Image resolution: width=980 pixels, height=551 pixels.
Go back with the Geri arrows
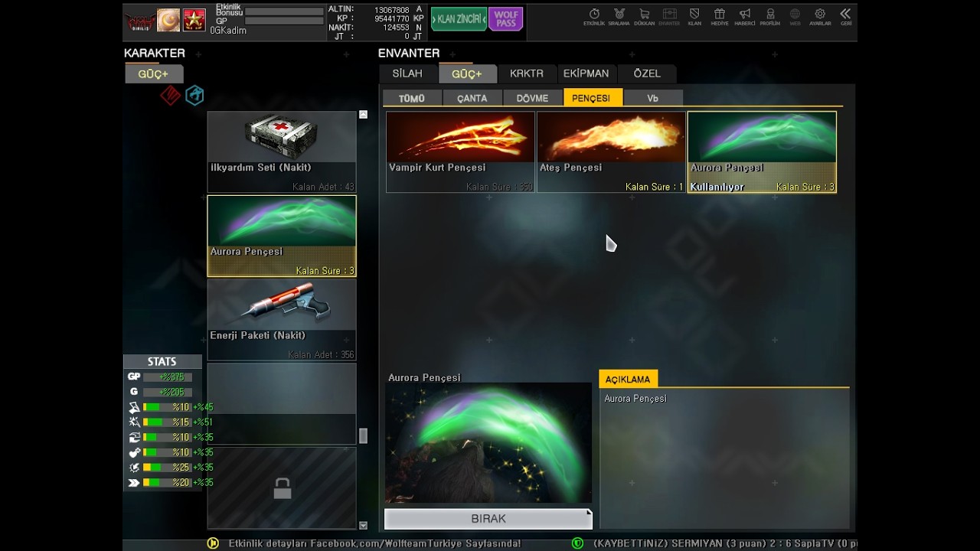tap(845, 17)
